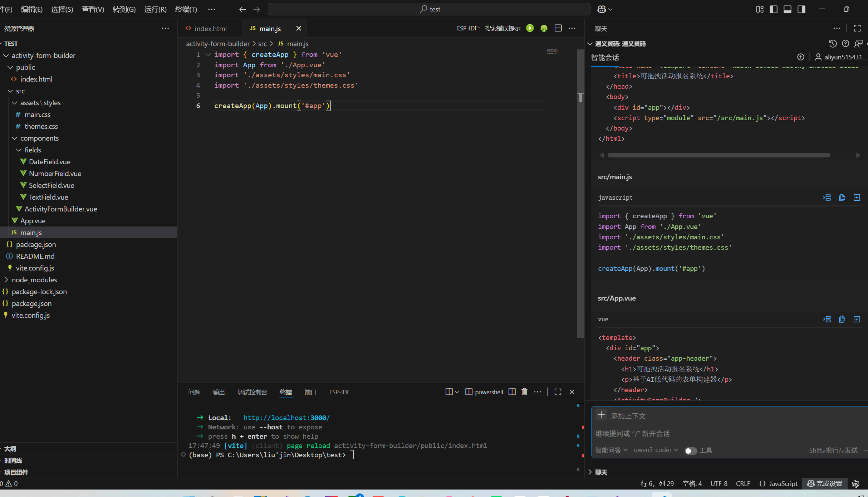This screenshot has width=868, height=497.
Task: Go forward with the navigation arrow
Action: click(256, 9)
